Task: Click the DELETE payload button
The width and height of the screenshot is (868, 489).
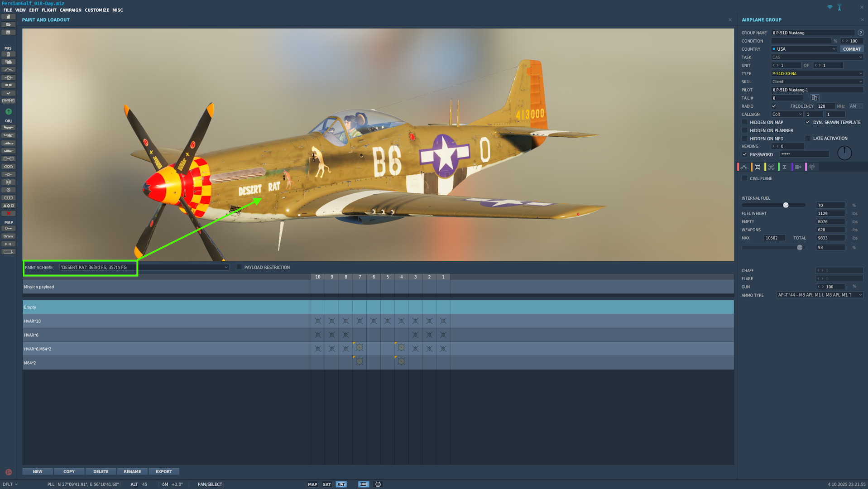Action: 101,471
